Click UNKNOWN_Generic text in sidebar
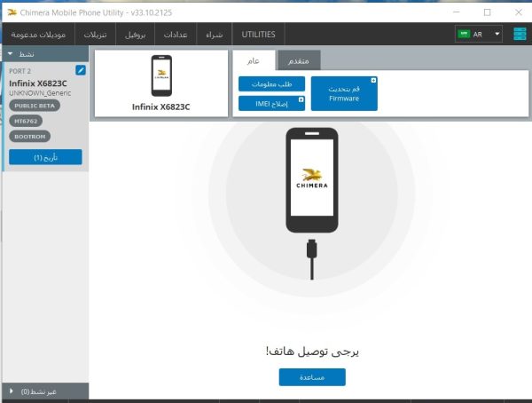532x403 pixels. click(x=40, y=93)
